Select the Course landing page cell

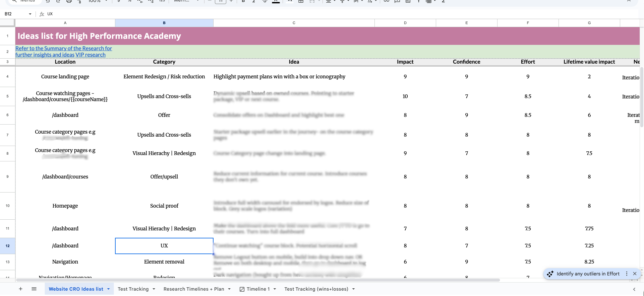click(x=65, y=77)
